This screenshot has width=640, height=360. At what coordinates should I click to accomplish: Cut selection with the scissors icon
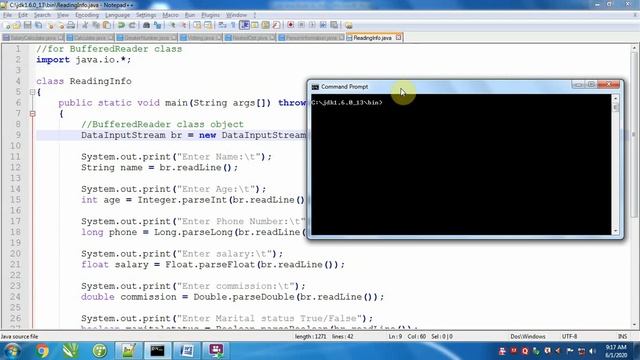coord(85,25)
